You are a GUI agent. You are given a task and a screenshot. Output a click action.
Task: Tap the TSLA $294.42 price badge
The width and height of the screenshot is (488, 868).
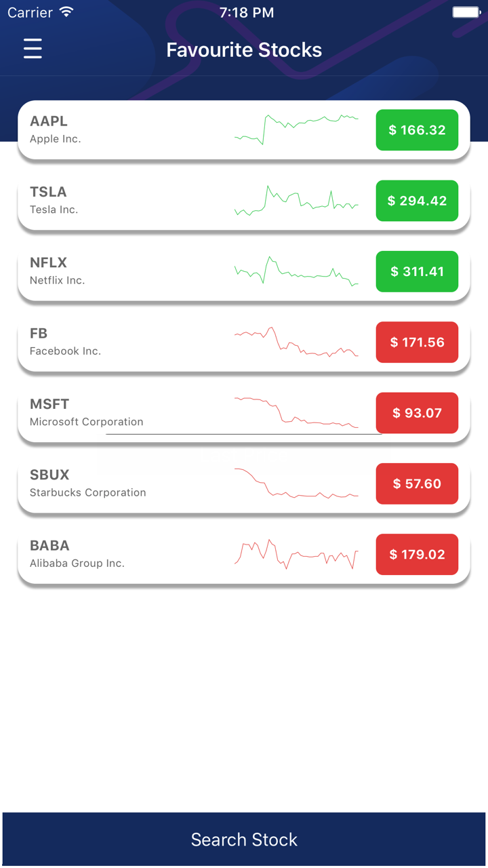tap(417, 201)
